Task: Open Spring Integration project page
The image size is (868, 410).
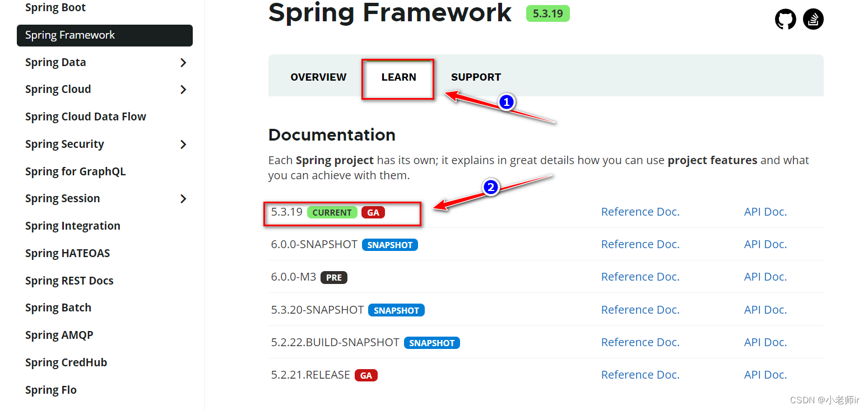Action: (x=73, y=226)
